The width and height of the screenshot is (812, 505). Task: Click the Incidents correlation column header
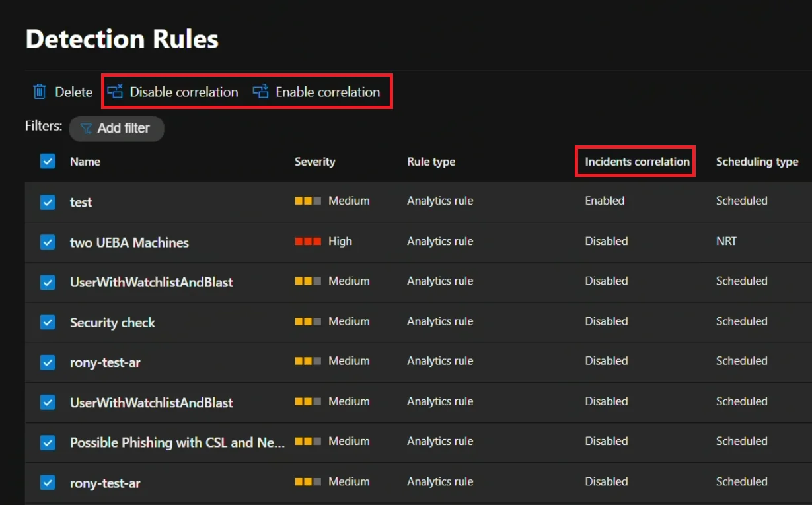(x=634, y=161)
